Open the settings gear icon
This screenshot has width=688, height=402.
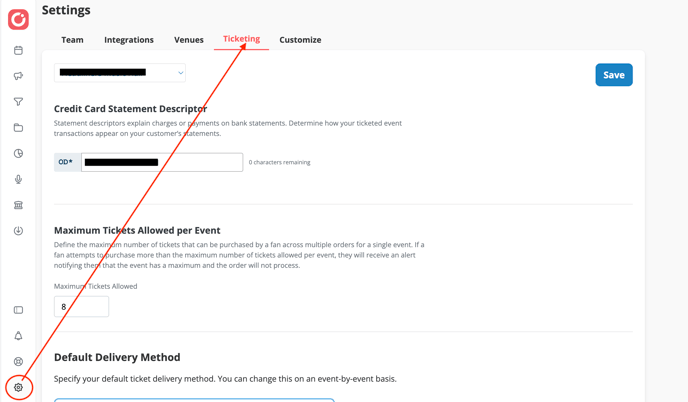18,388
